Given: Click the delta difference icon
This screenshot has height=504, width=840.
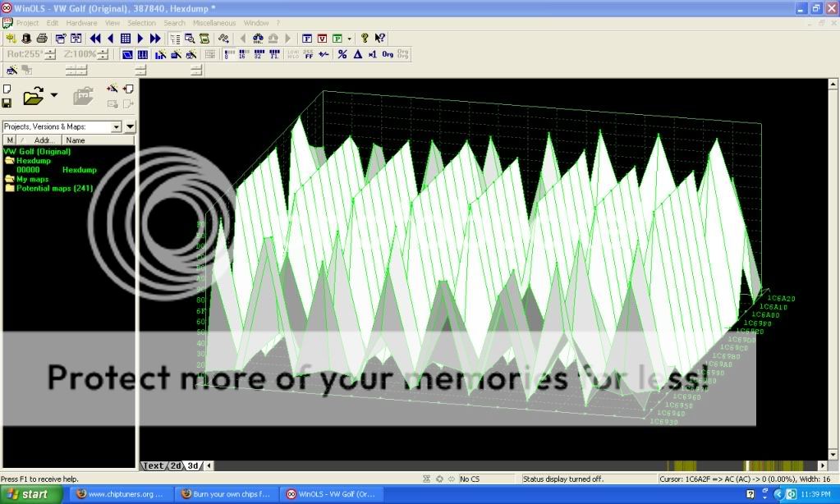Looking at the screenshot, I should 357,54.
